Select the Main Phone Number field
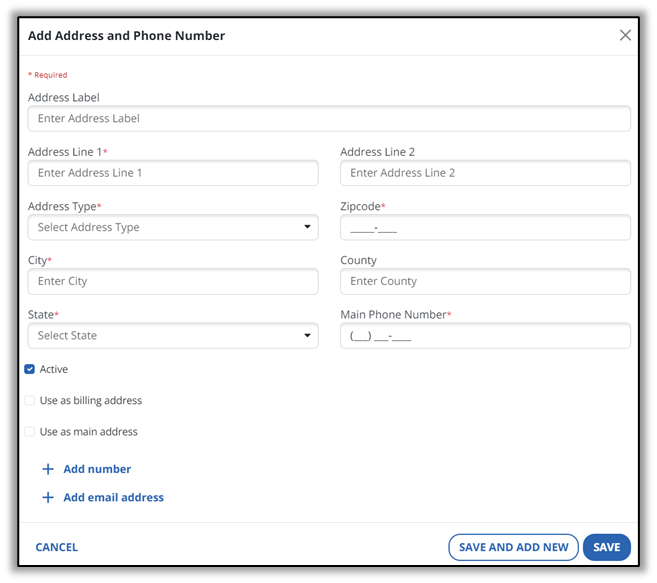This screenshot has width=657, height=583. 485,336
